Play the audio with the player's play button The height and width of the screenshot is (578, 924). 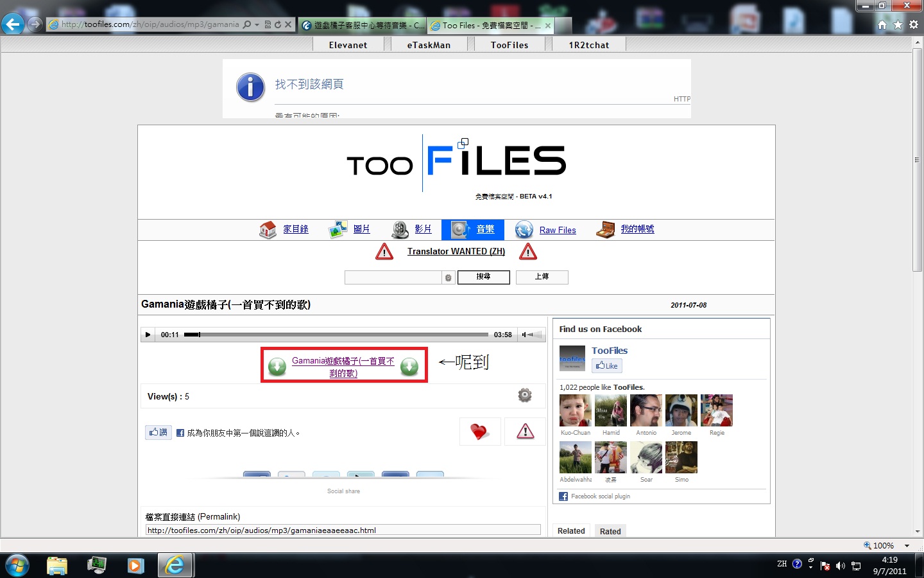point(148,335)
